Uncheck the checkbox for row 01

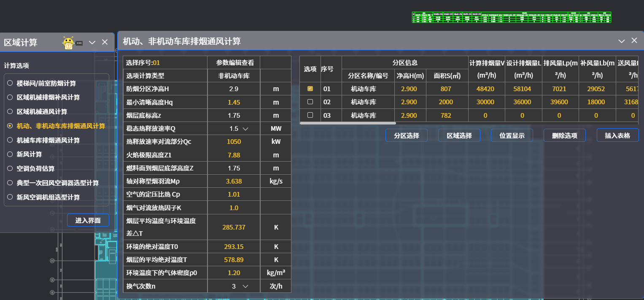[x=310, y=89]
